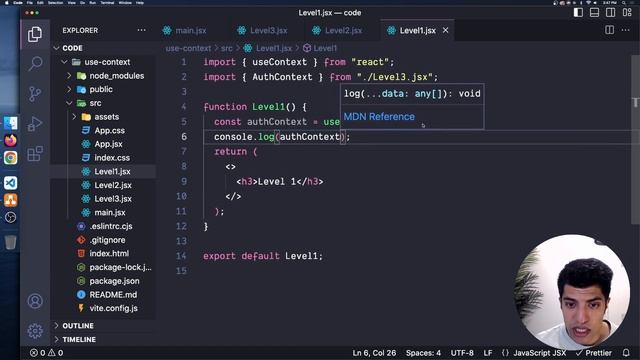
Task: Open .eslintrc.cjs file
Action: (x=102, y=226)
